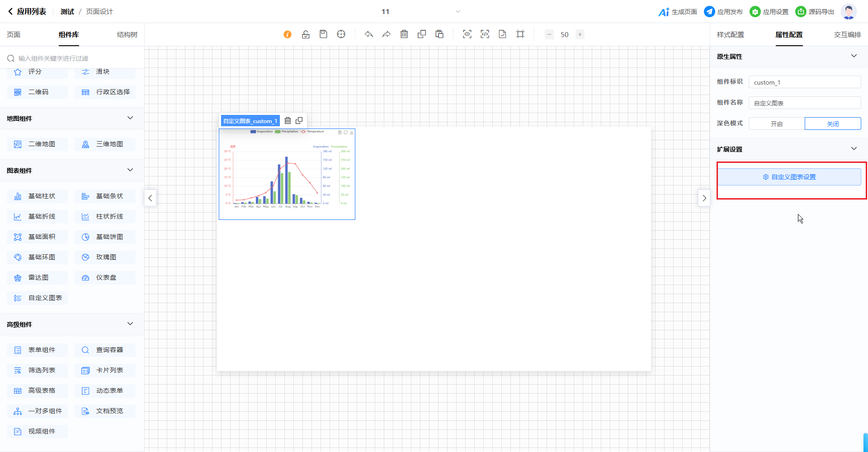Viewport: 868px width, 452px height.
Task: Collapse the 图表组件 section
Action: click(x=130, y=170)
